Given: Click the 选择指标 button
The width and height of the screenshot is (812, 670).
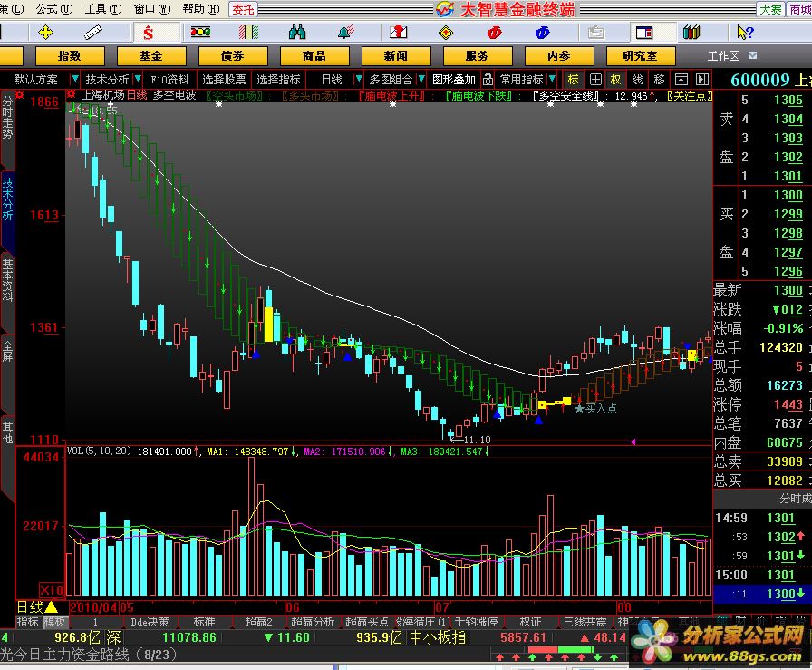Looking at the screenshot, I should tap(278, 79).
